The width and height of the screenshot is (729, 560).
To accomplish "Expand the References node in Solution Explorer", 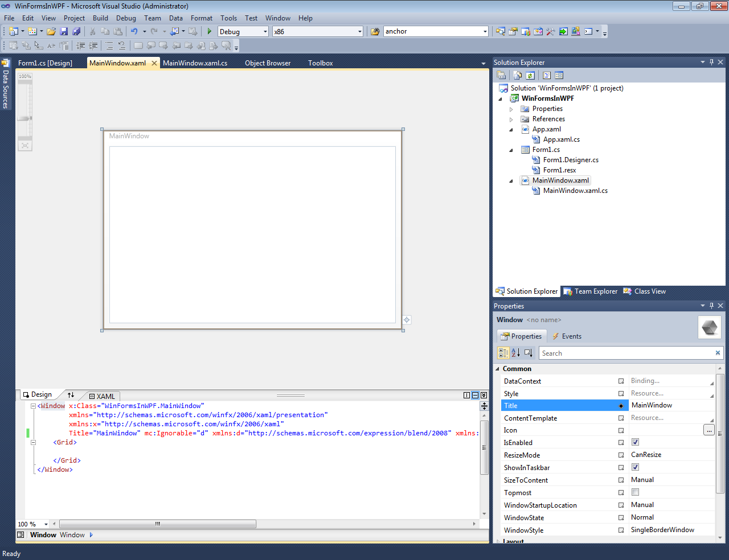I will (511, 120).
